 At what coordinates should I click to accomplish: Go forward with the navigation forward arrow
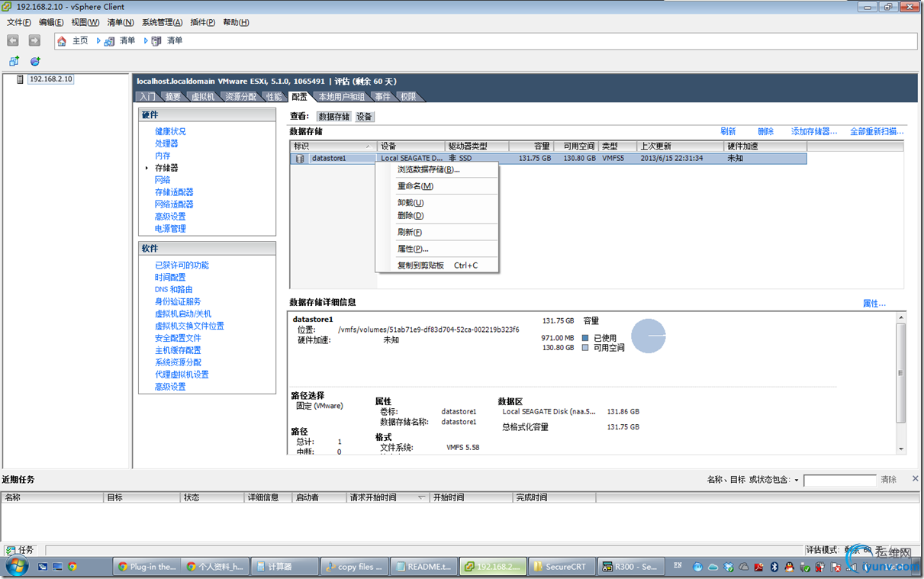tap(34, 40)
